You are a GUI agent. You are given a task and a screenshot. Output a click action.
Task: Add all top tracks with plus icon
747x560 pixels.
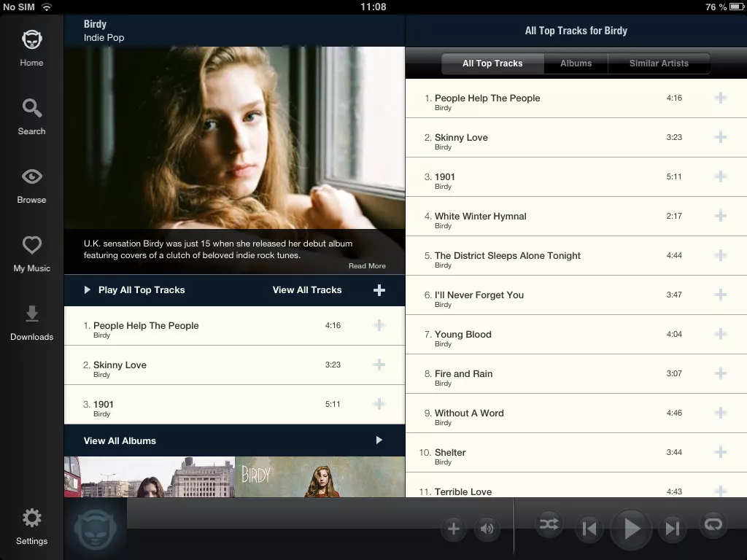tap(379, 290)
